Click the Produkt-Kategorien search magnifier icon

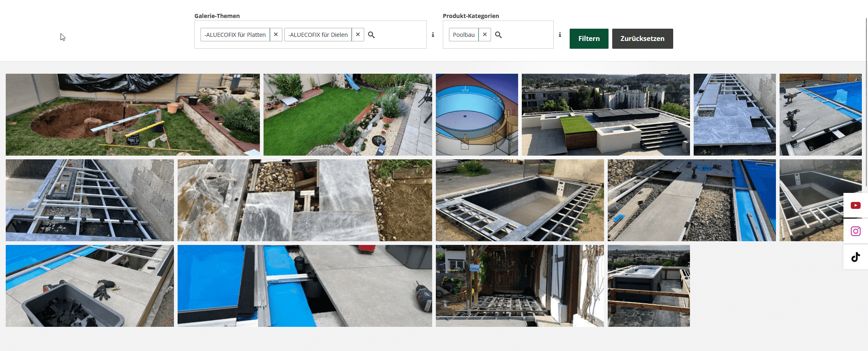498,35
